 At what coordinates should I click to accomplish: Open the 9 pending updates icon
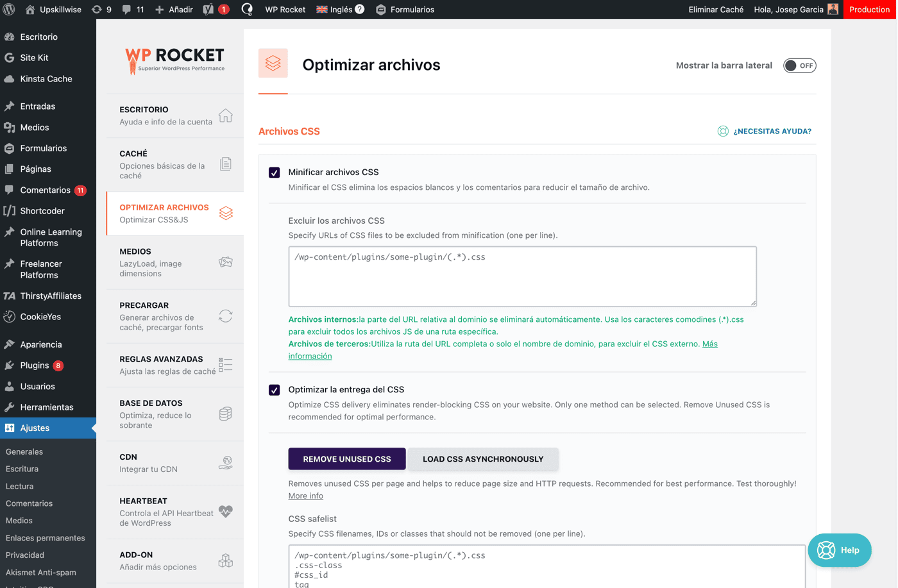coord(101,10)
